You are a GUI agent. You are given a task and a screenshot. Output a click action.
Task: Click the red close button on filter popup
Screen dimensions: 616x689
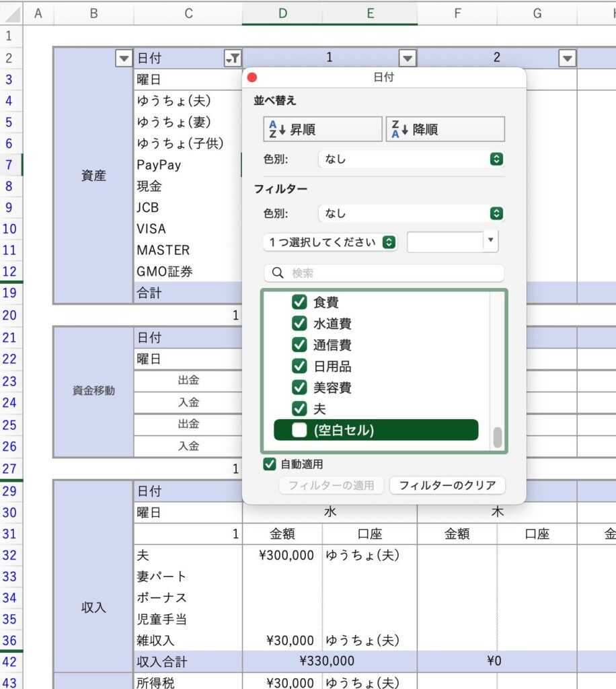(x=253, y=77)
